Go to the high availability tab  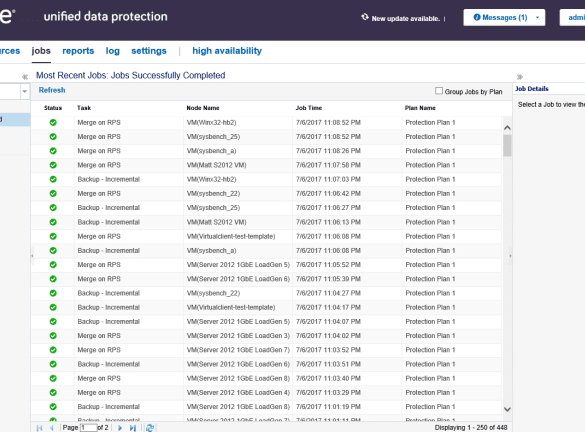tap(227, 51)
